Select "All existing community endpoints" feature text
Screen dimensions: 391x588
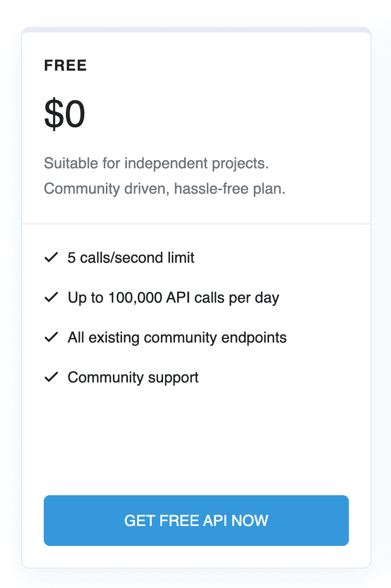(x=177, y=338)
